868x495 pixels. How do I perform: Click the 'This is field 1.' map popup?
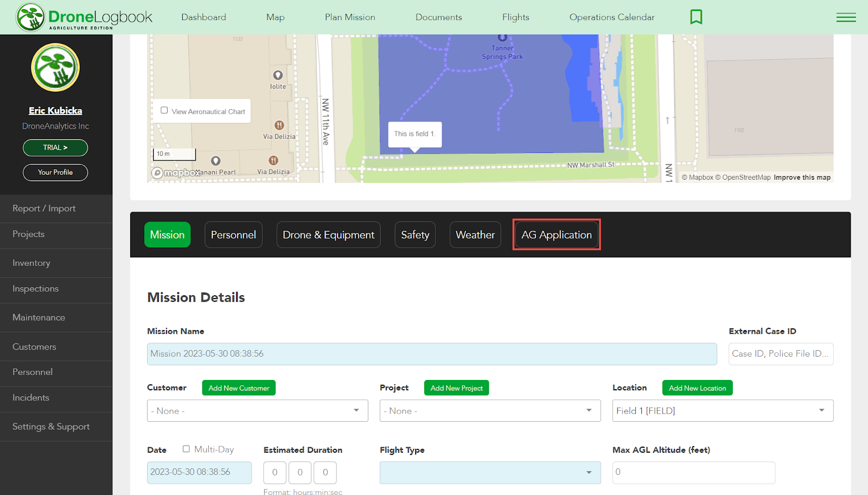point(414,134)
